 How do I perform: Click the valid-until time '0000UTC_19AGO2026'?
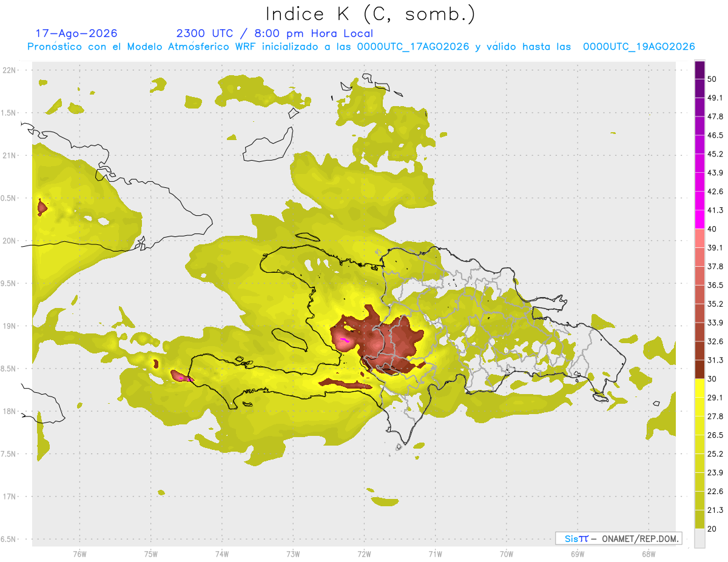(639, 47)
